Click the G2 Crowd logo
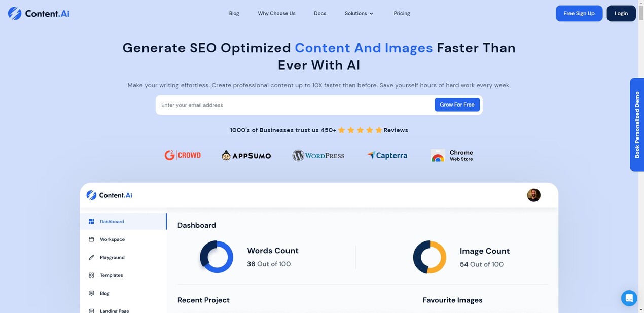Image resolution: width=644 pixels, height=313 pixels. (183, 155)
